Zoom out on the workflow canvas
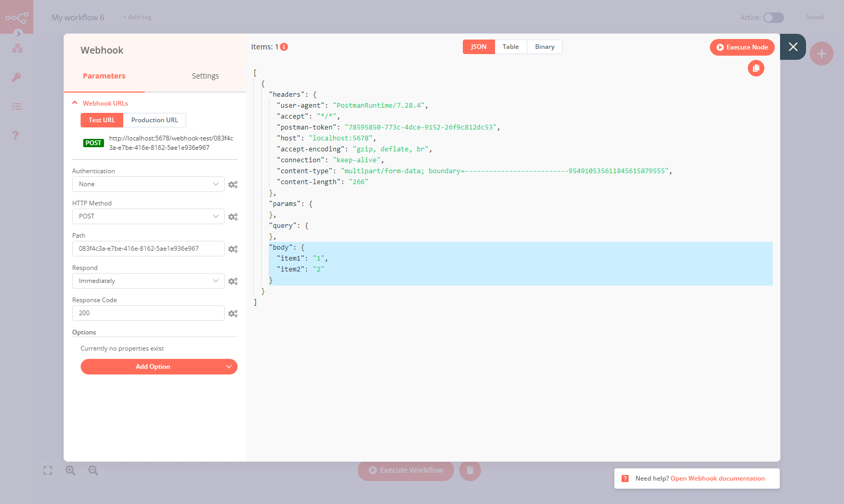 click(94, 471)
